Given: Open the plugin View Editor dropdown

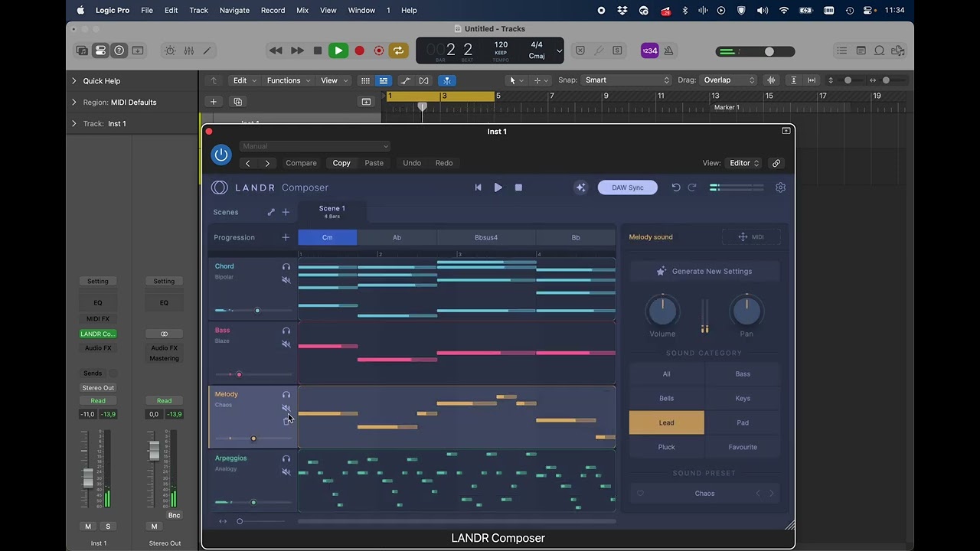Looking at the screenshot, I should (744, 163).
